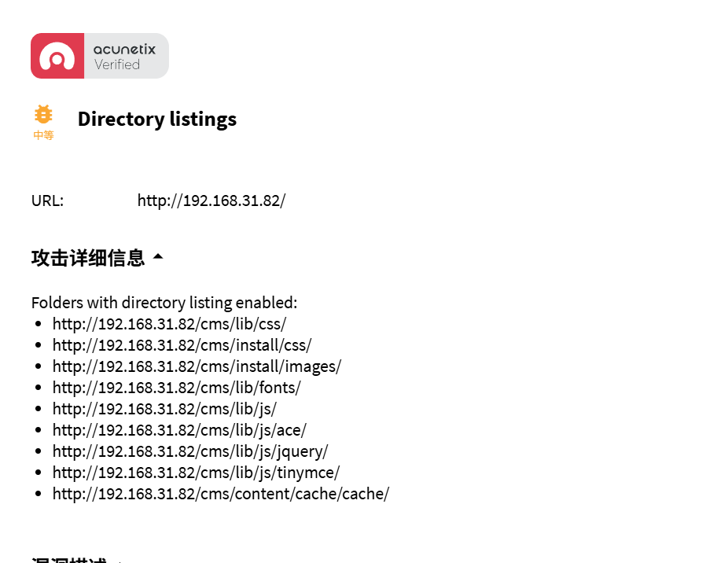Open the /cms/lib/css/ directory link
The width and height of the screenshot is (728, 563).
[170, 324]
